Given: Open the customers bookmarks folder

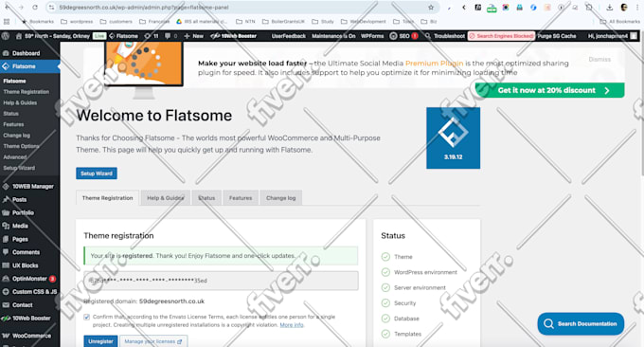Looking at the screenshot, I should (x=116, y=22).
